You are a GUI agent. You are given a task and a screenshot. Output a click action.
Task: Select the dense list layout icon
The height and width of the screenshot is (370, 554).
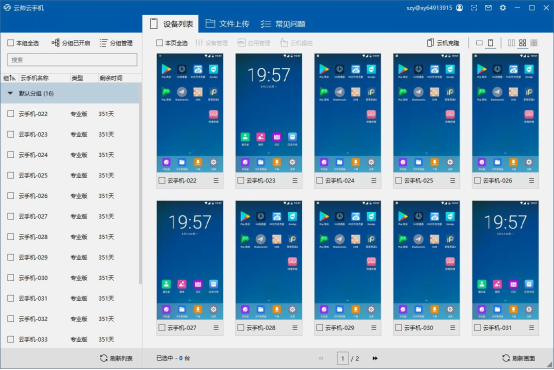534,43
